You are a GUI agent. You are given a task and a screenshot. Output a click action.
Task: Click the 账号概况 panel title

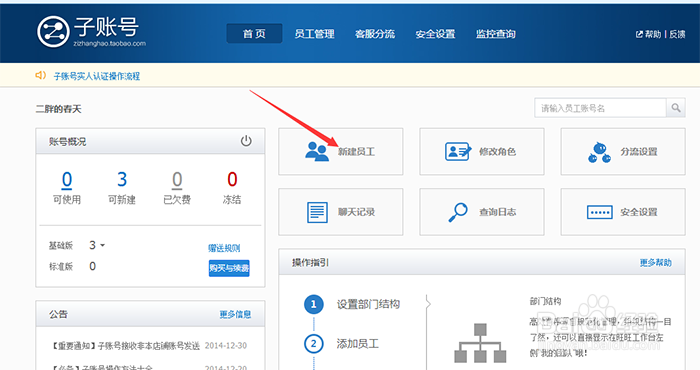(x=67, y=142)
